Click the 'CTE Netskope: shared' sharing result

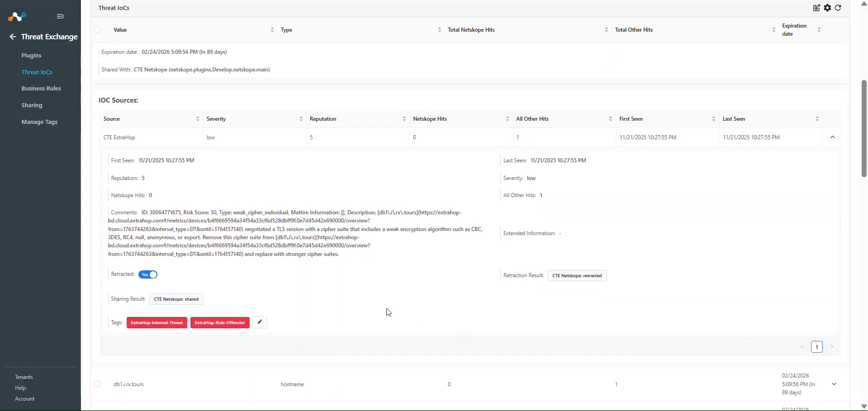(176, 299)
